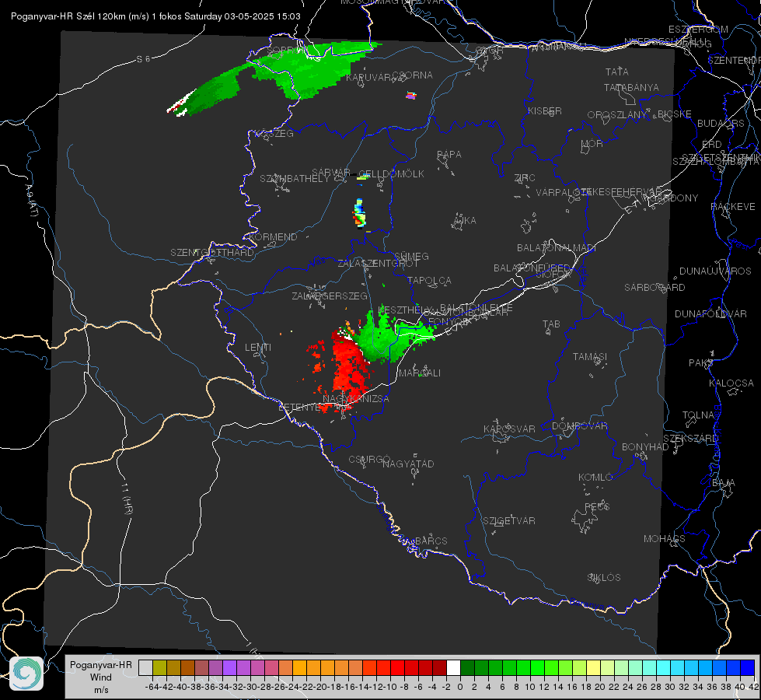Click the 'S 6' road label
Screen dimensions: 761x700
[144, 59]
